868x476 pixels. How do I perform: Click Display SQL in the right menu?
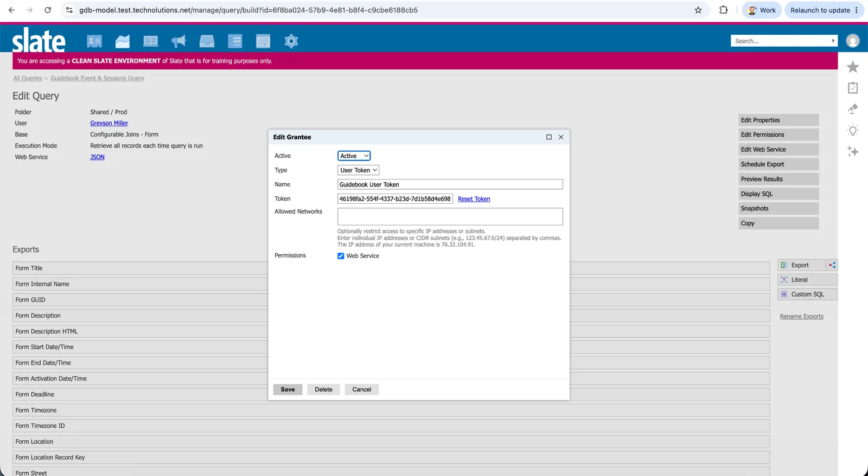tap(778, 194)
